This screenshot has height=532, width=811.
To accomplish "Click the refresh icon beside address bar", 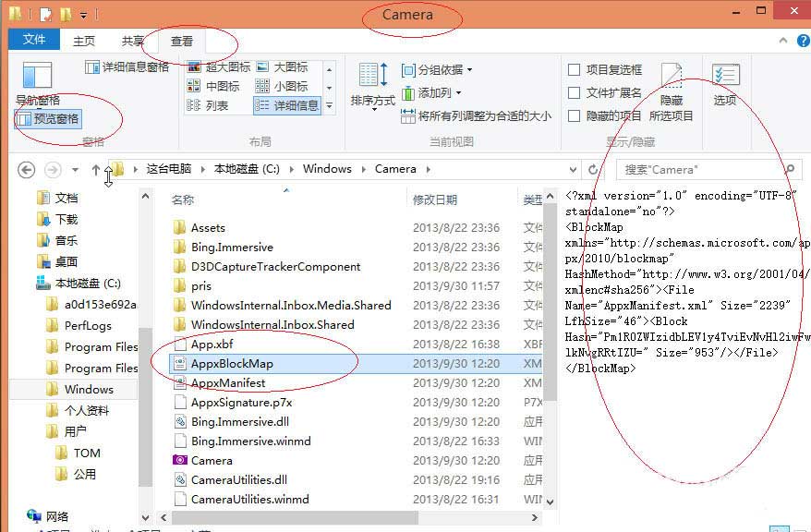I will pyautogui.click(x=593, y=170).
